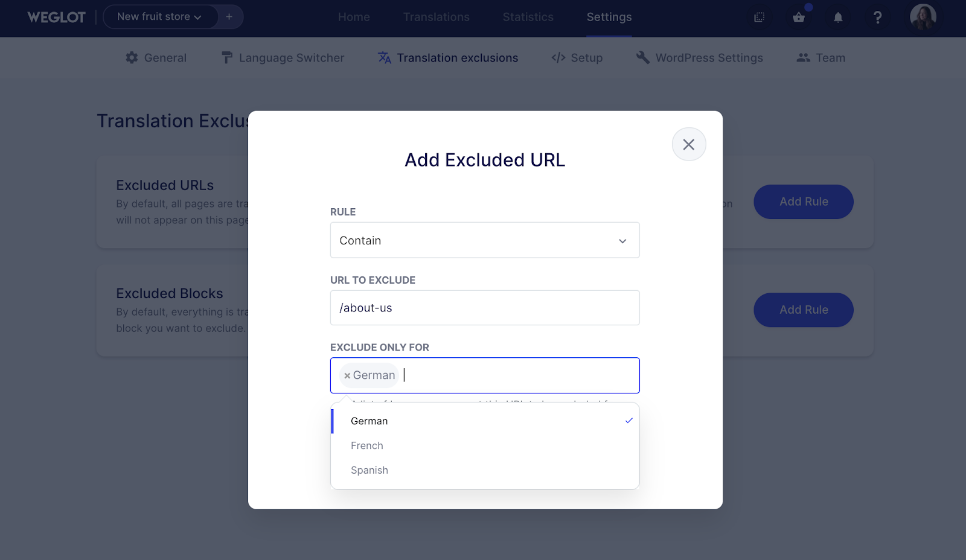This screenshot has width=966, height=560.
Task: Open the help question mark
Action: (878, 17)
